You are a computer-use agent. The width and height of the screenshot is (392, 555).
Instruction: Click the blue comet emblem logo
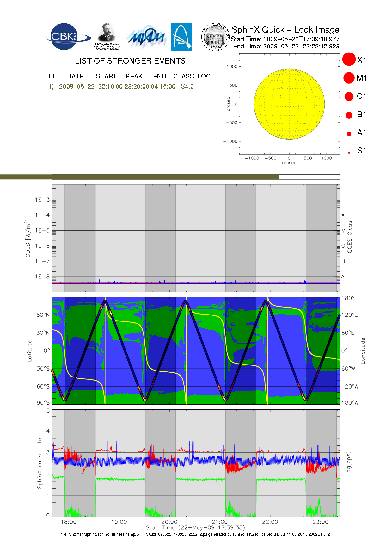point(181,37)
